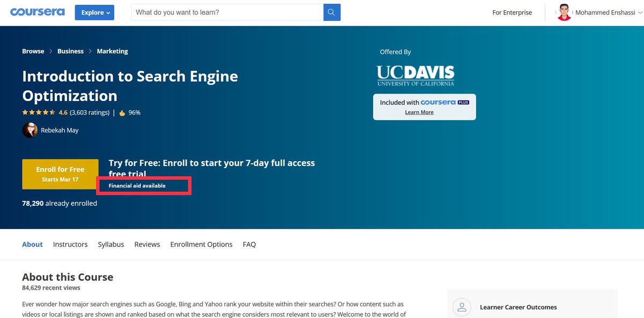Go to the Marketing breadcrumb
644x318 pixels.
[112, 51]
